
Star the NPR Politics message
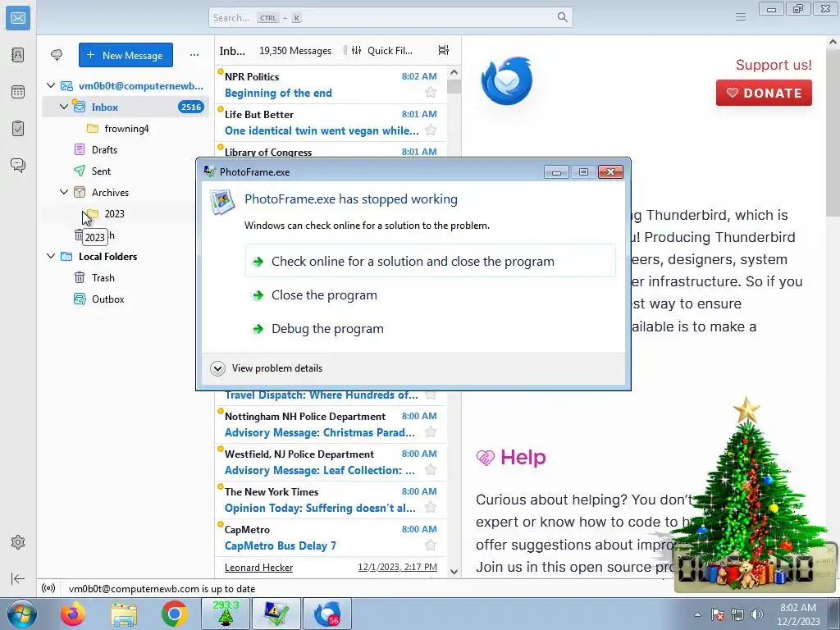tap(430, 92)
